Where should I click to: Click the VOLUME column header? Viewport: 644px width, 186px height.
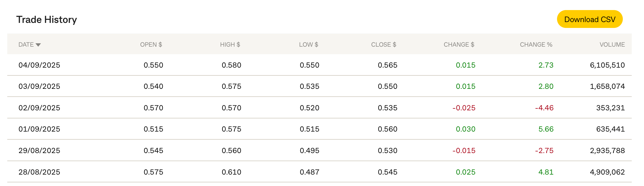[612, 45]
